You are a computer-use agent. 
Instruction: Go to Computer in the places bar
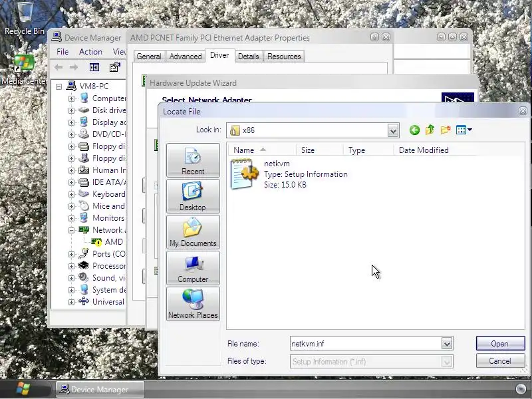193,268
